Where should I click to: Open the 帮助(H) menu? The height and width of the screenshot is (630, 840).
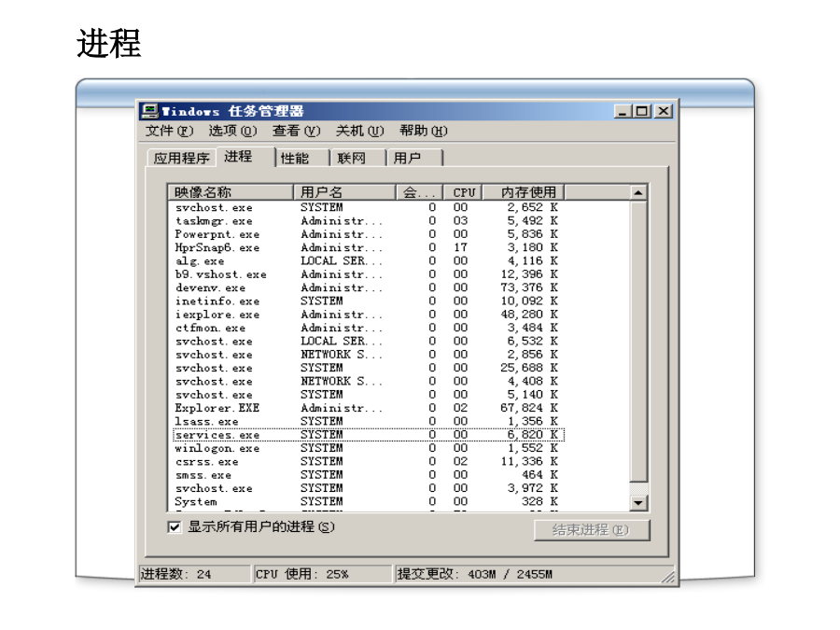pyautogui.click(x=423, y=131)
